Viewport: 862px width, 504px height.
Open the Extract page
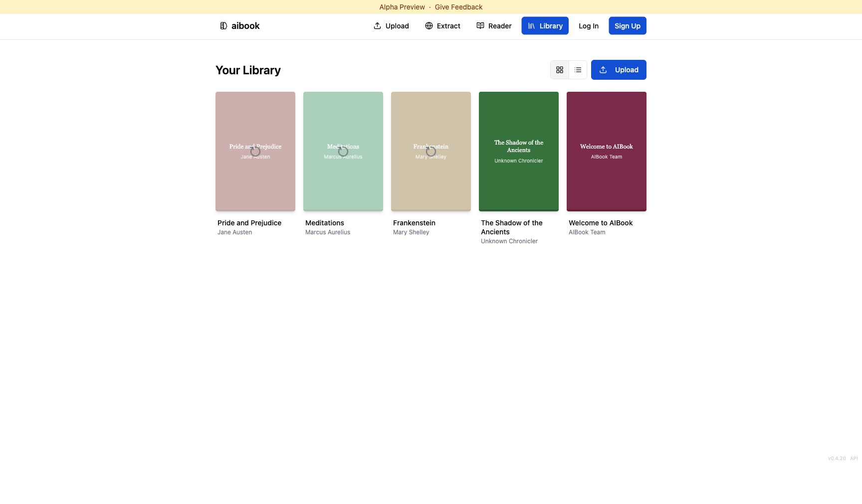pyautogui.click(x=442, y=26)
